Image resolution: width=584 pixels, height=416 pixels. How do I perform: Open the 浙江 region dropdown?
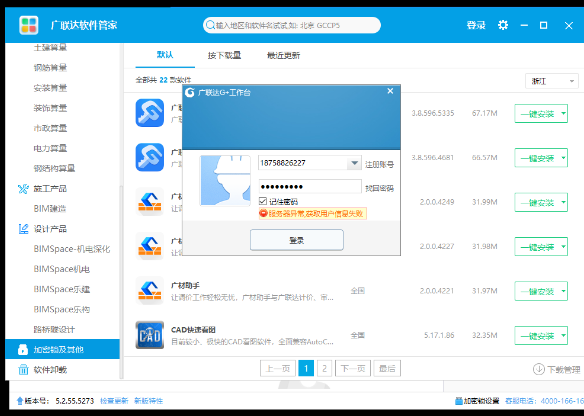pyautogui.click(x=552, y=81)
